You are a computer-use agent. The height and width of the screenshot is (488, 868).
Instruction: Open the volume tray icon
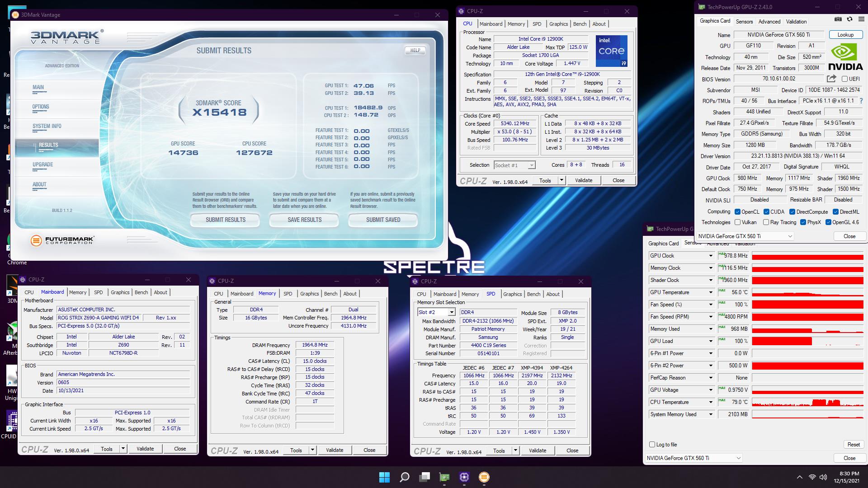(823, 477)
